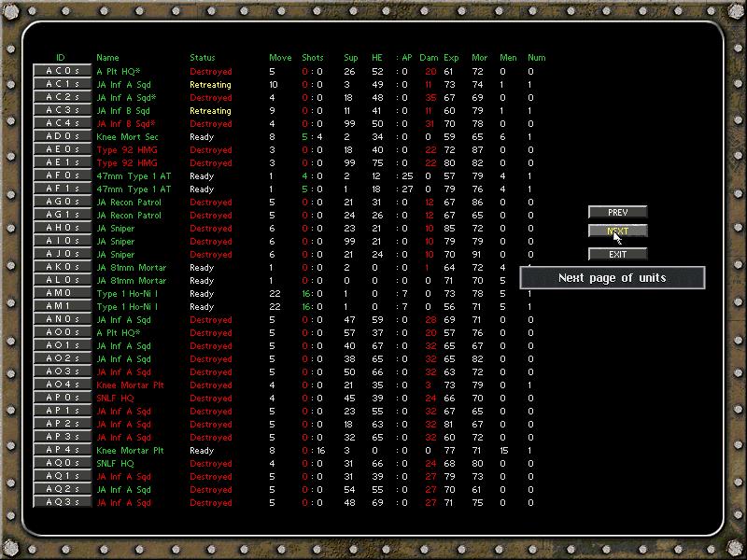Click the Status column header
The height and width of the screenshot is (560, 747).
point(203,58)
